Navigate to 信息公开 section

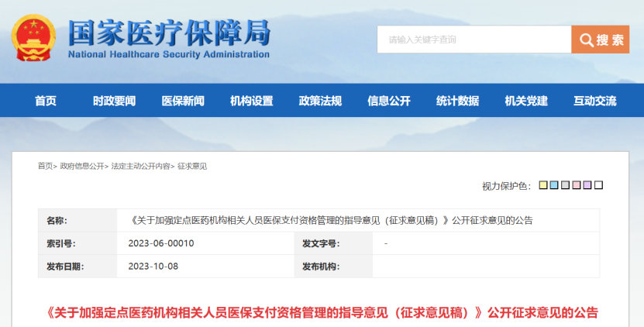coord(388,101)
